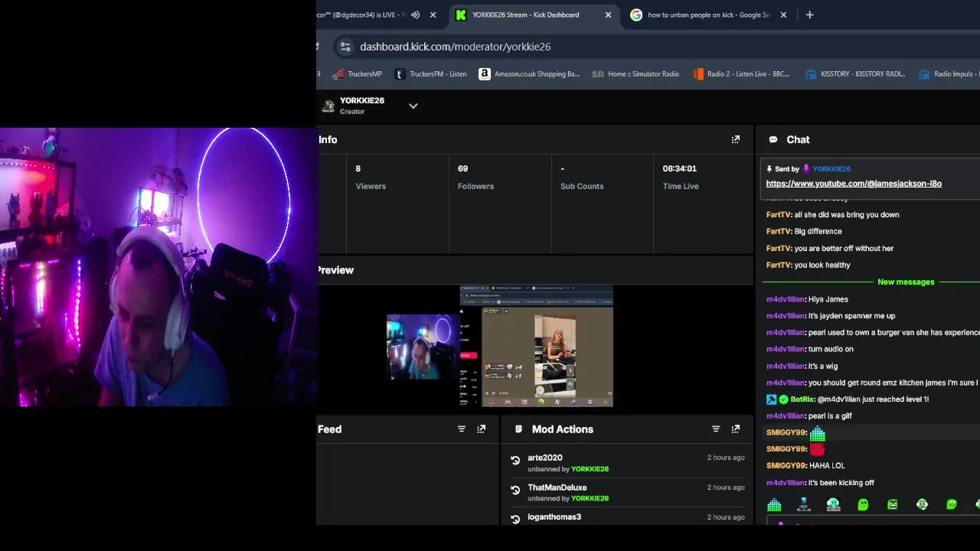980x551 pixels.
Task: Open Home :: Simulator Radio bookmark
Action: tap(635, 74)
